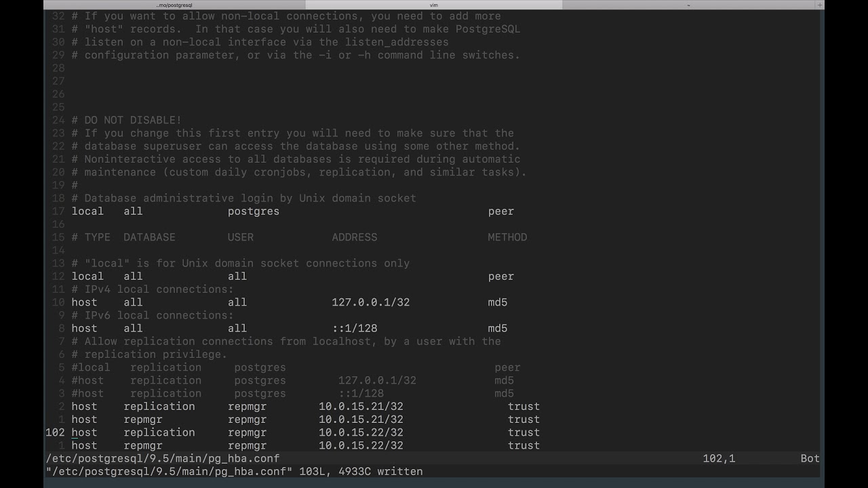Screen dimensions: 868x488
Task: Click 'peer' on the local all postgres line
Action: click(501, 211)
